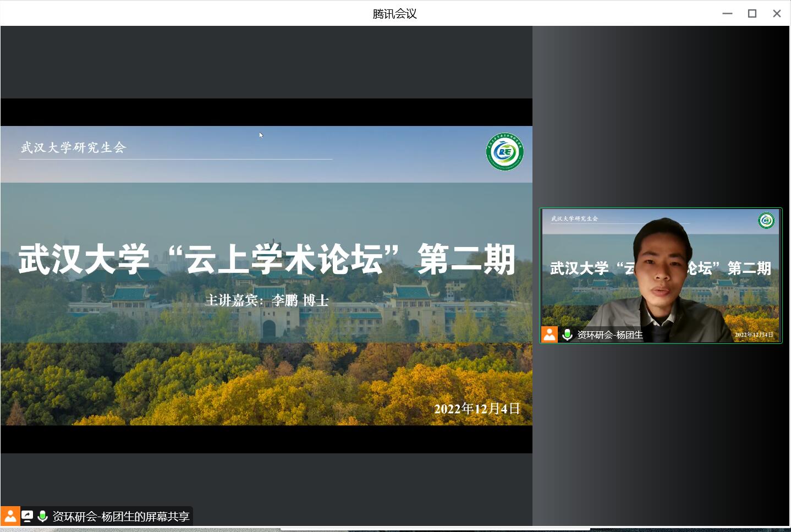The image size is (791, 532).
Task: Click the 2022年12月4日 date on the slide
Action: (477, 409)
